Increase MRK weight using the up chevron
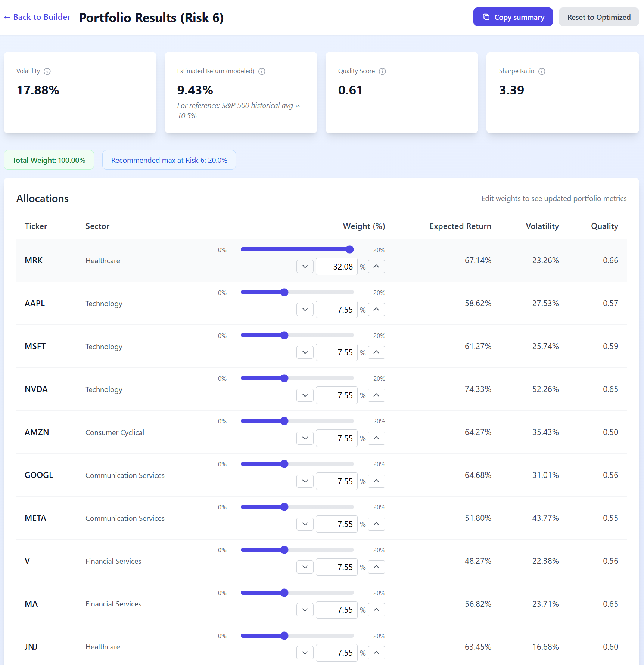 [x=376, y=266]
